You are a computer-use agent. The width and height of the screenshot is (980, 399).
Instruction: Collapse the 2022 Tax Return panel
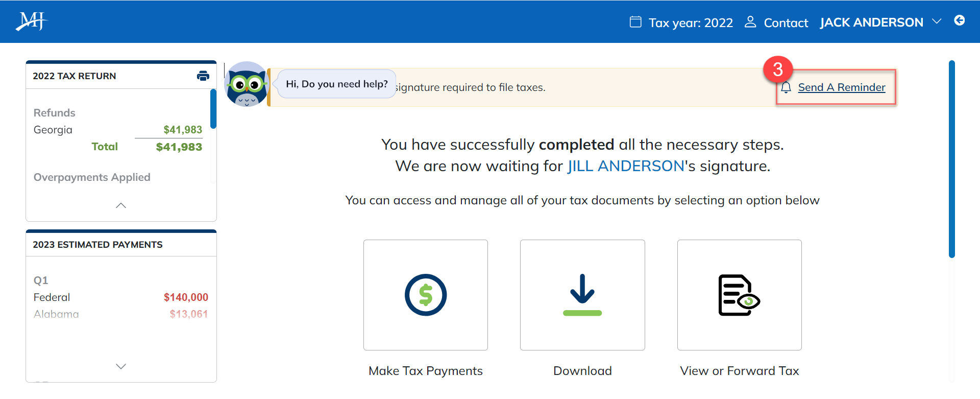click(x=121, y=205)
